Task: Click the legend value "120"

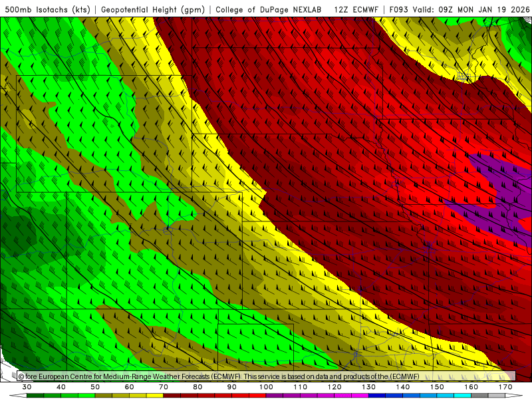Action: click(334, 387)
